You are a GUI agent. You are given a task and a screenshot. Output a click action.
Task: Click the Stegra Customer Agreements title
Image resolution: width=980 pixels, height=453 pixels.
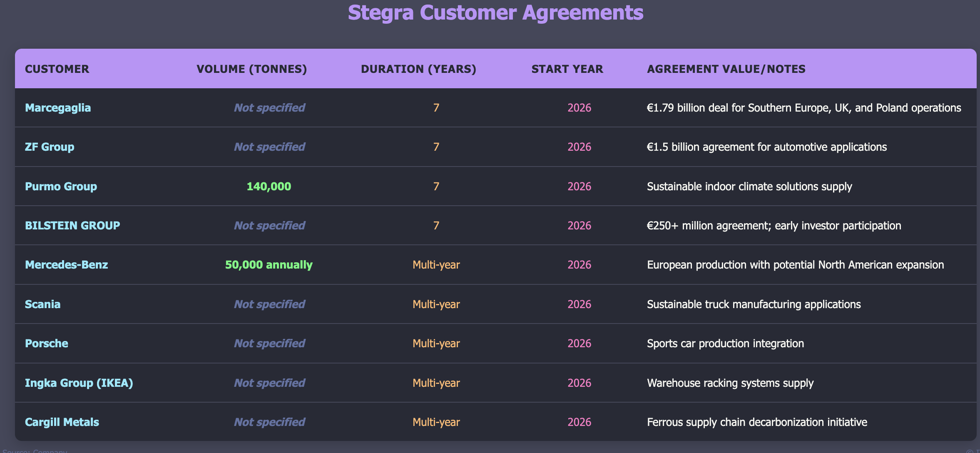click(x=495, y=12)
